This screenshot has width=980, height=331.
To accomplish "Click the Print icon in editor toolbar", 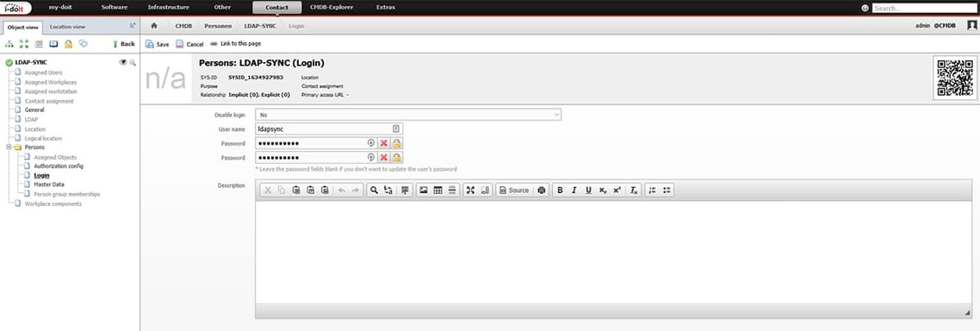I will point(542,190).
